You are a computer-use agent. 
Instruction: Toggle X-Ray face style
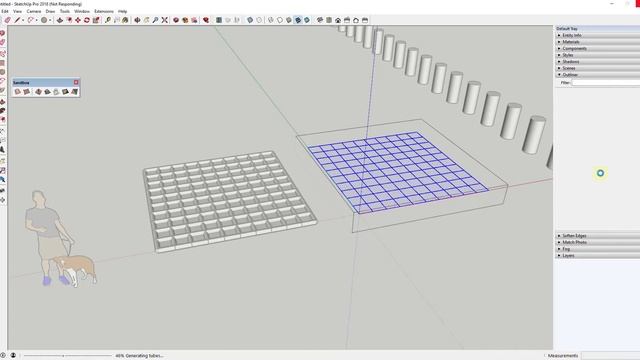pos(249,20)
